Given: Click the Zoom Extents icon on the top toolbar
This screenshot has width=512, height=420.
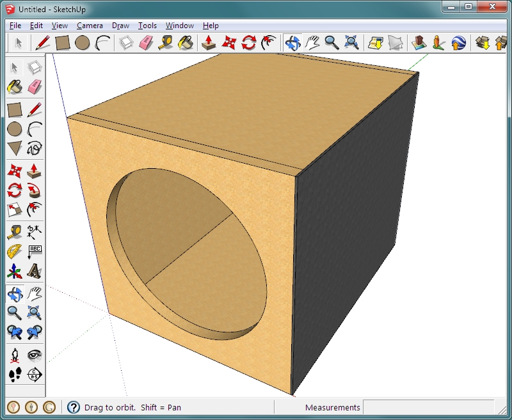Looking at the screenshot, I should point(351,43).
